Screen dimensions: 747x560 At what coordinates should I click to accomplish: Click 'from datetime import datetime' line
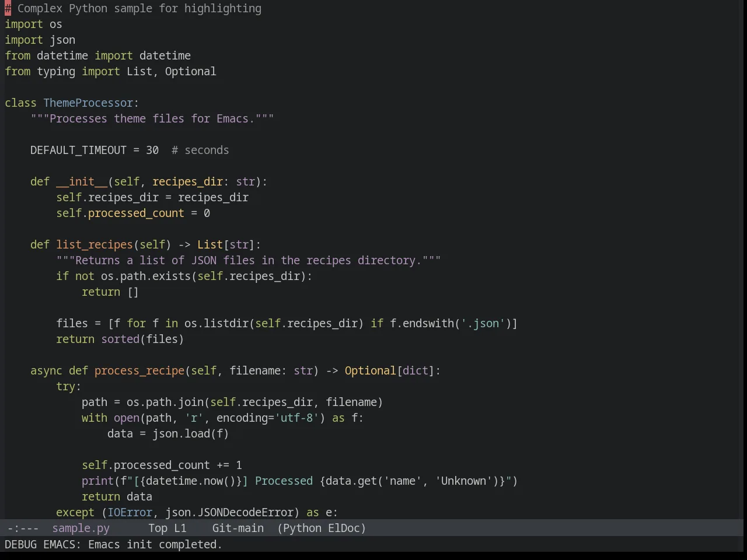[x=97, y=55]
